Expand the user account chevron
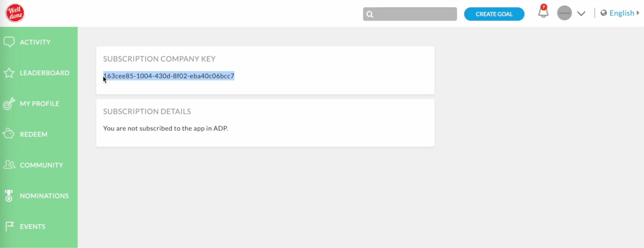Image resolution: width=644 pixels, height=248 pixels. [581, 13]
